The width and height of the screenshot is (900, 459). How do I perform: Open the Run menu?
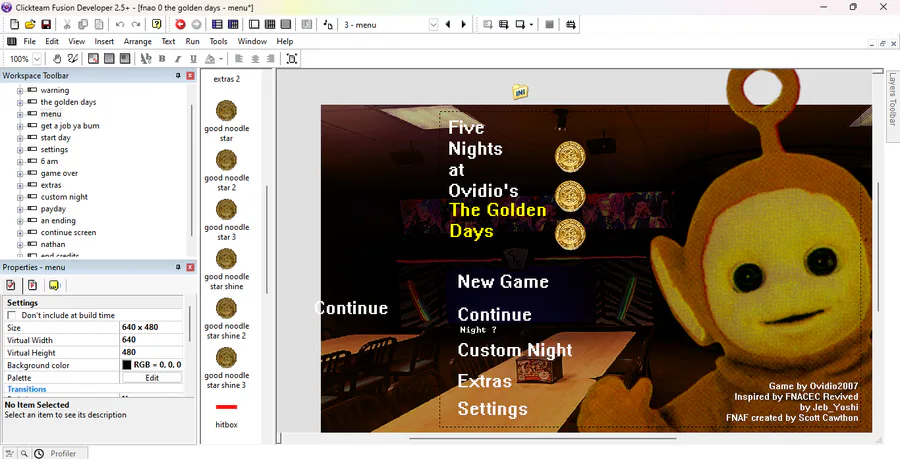[192, 41]
